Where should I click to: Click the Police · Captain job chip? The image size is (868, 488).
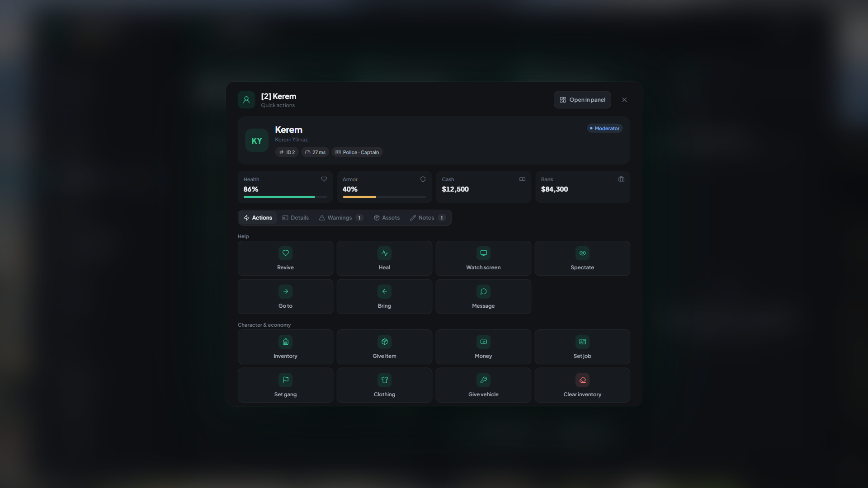click(x=357, y=152)
